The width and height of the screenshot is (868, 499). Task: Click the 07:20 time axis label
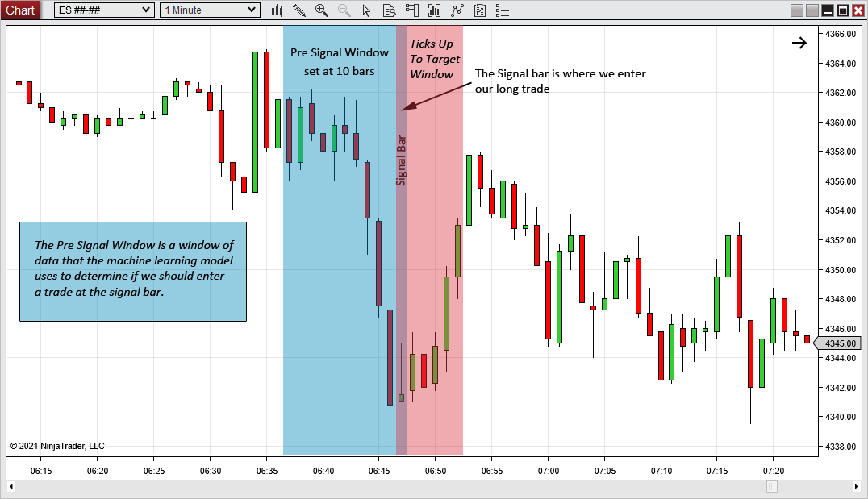click(x=774, y=471)
